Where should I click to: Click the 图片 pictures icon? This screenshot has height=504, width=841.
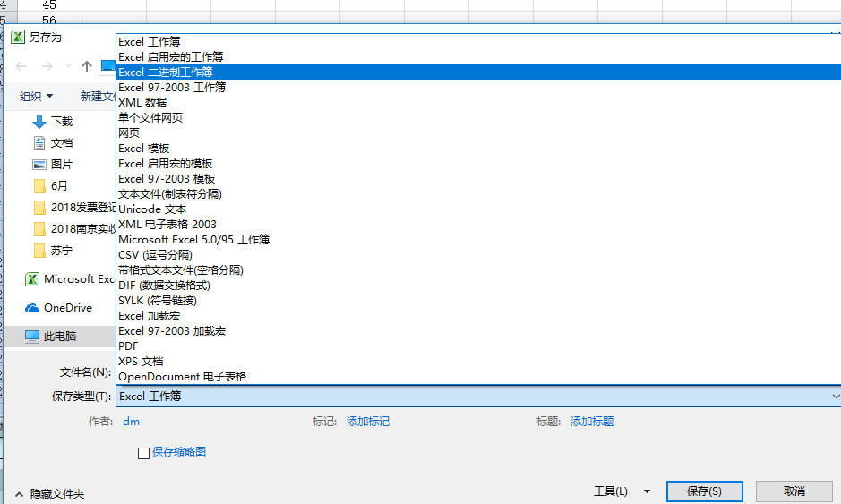39,165
